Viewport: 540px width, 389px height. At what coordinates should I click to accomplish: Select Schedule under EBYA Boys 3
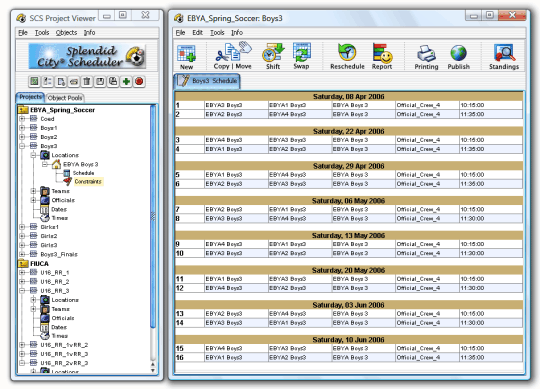point(79,173)
